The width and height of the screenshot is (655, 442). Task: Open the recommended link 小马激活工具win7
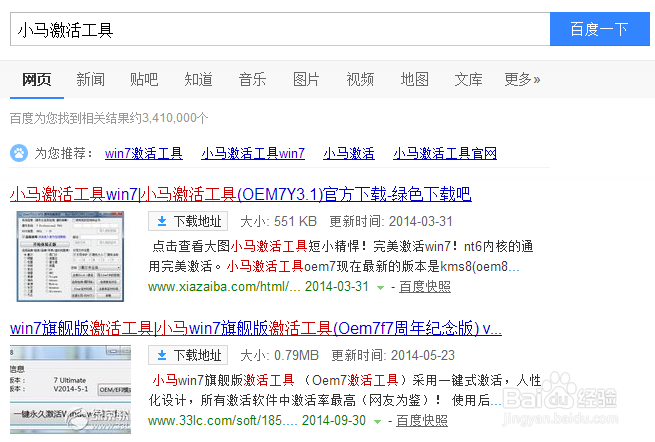(253, 153)
